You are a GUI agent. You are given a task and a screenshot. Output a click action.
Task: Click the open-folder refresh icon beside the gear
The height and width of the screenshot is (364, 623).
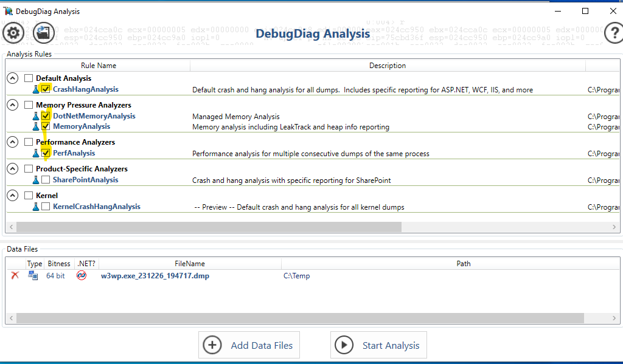click(x=44, y=33)
